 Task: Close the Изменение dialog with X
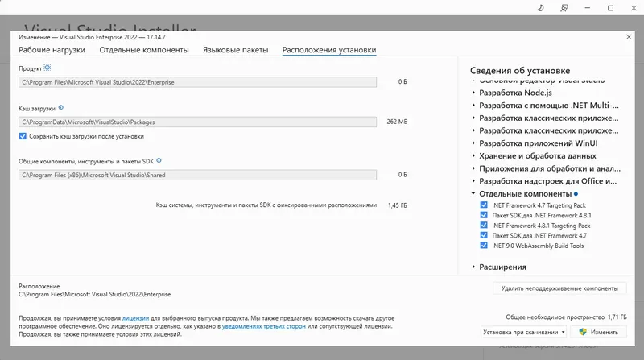point(629,37)
